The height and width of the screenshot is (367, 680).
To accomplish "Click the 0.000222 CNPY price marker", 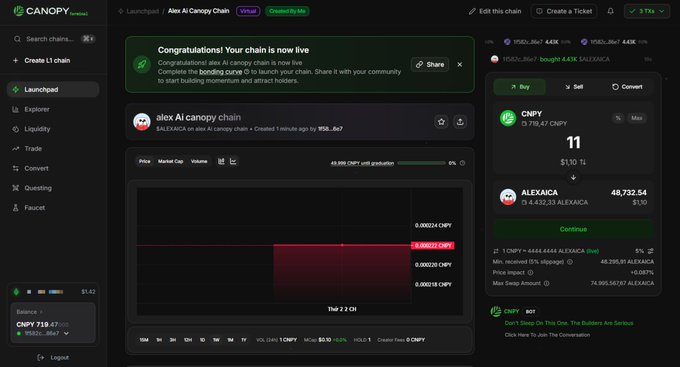I will [433, 246].
